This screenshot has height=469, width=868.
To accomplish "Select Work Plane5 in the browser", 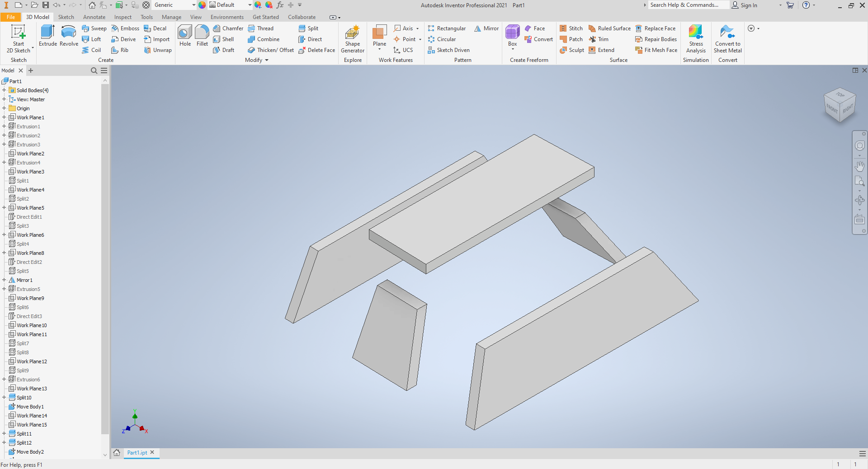I will click(30, 208).
